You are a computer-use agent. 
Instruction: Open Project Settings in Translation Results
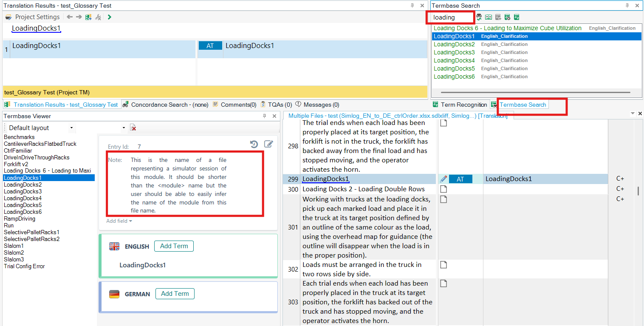(33, 17)
